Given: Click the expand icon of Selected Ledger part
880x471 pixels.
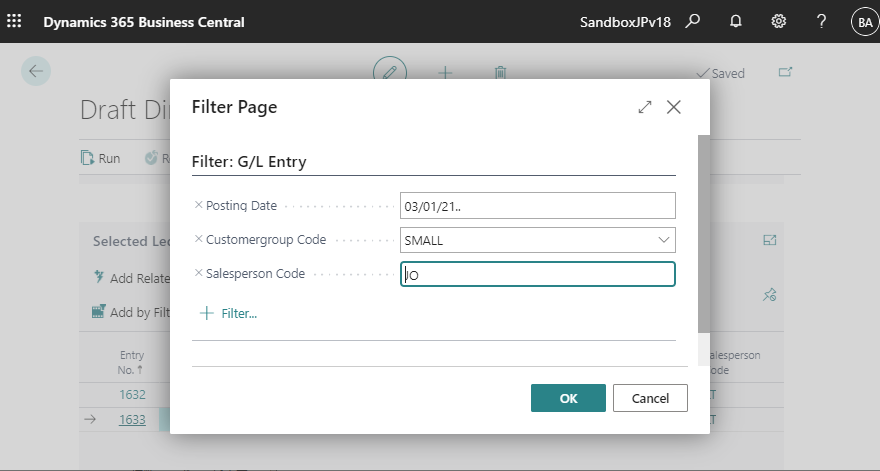Looking at the screenshot, I should (x=769, y=240).
